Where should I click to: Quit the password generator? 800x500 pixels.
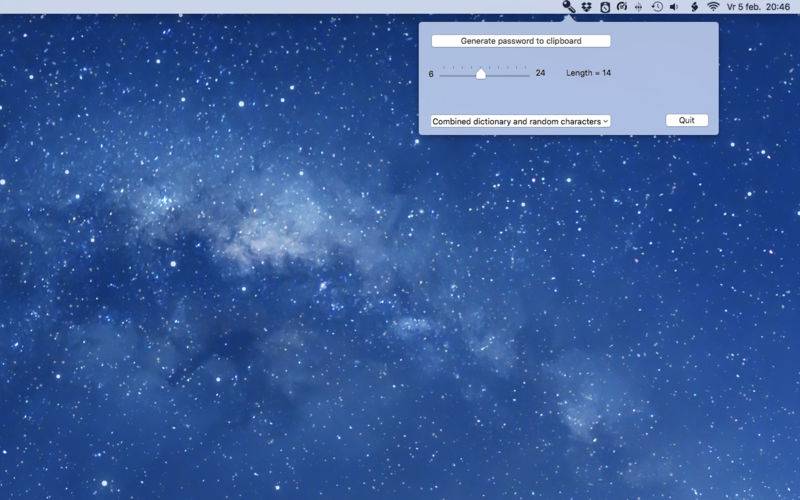pos(687,120)
